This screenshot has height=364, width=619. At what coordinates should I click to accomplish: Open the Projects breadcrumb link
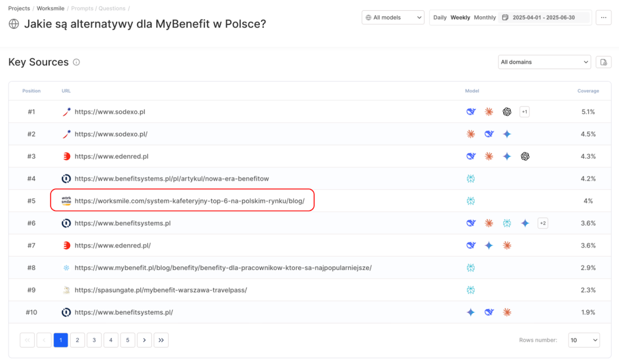18,8
